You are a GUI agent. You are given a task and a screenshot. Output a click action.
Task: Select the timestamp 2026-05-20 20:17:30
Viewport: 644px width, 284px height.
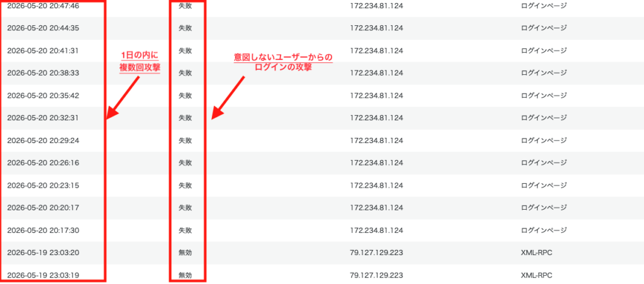[43, 230]
